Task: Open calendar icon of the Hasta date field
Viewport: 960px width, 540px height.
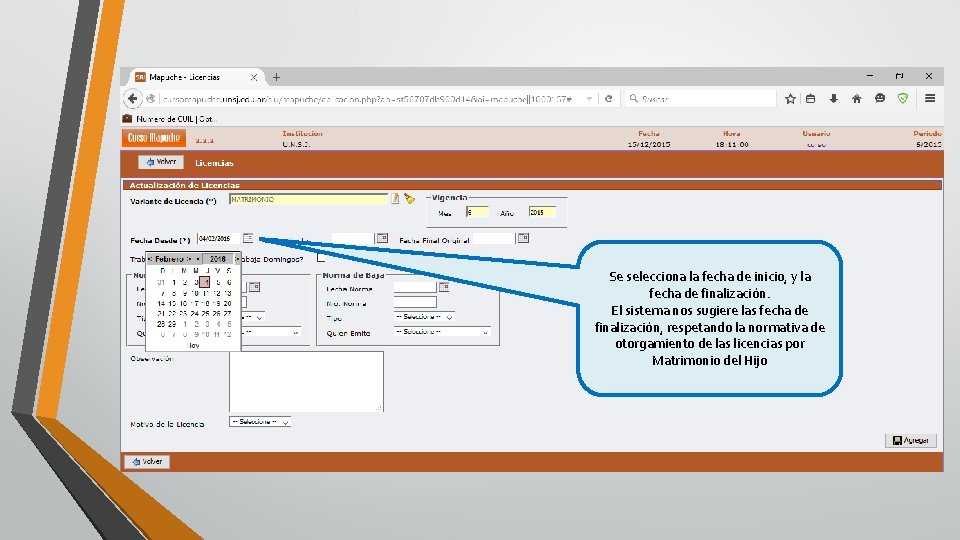Action: click(x=382, y=238)
